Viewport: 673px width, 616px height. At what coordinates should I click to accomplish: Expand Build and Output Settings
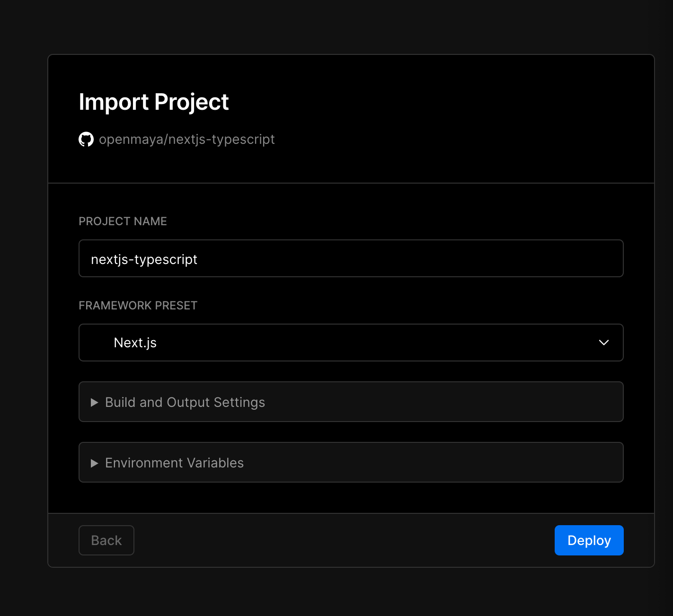[x=351, y=402]
